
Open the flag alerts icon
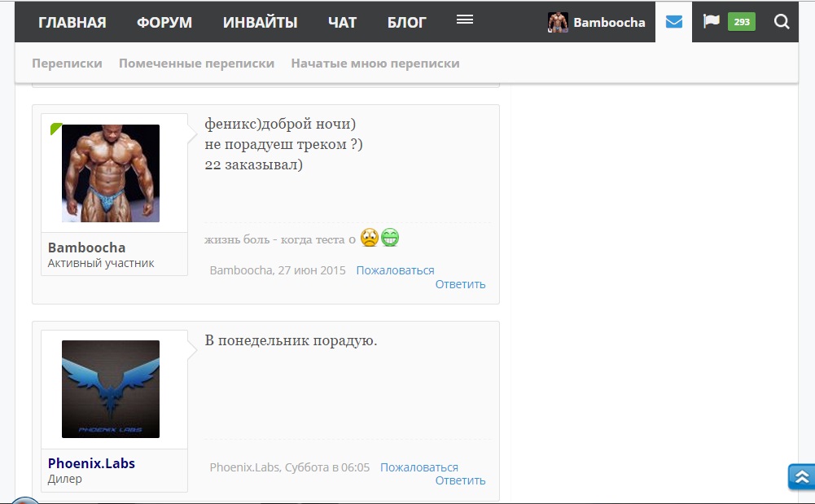tap(711, 21)
